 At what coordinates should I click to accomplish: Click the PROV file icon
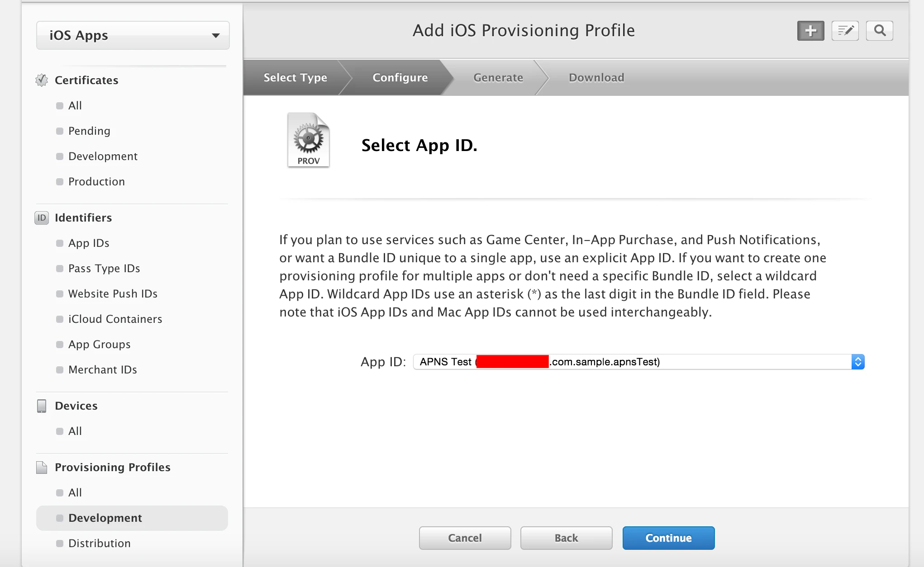(x=309, y=140)
